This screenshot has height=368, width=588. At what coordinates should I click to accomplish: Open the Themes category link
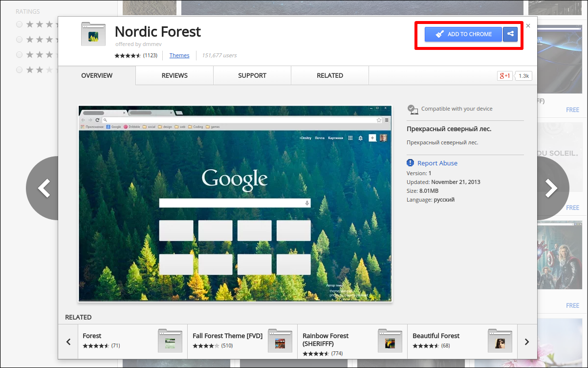pos(179,55)
